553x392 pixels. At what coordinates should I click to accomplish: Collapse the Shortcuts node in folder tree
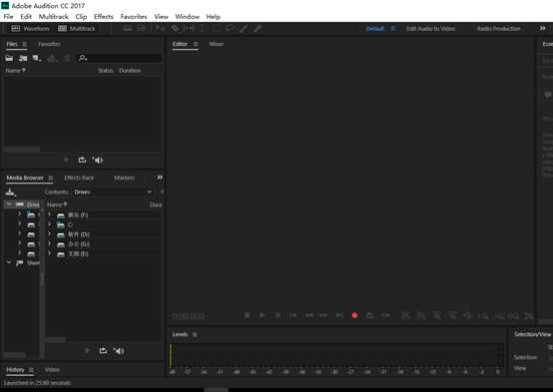[9, 262]
